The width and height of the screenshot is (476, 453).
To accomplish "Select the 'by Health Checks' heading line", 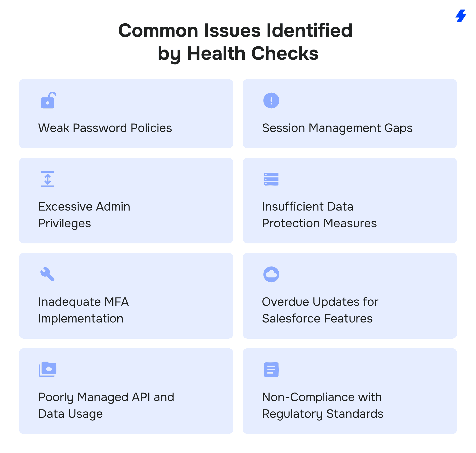I will 238,53.
